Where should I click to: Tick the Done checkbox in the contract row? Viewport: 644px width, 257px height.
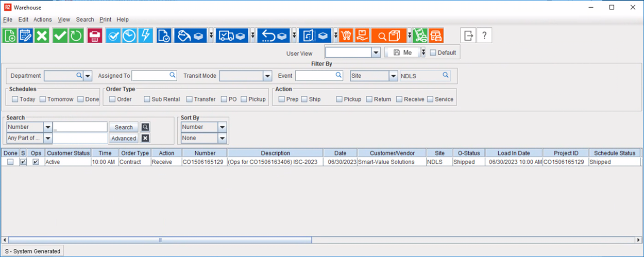(x=10, y=162)
